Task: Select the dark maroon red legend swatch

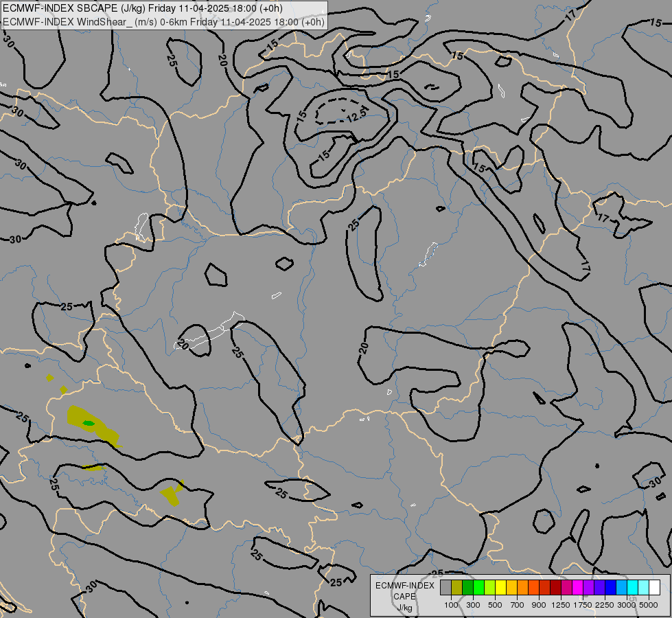Action: coord(555,588)
